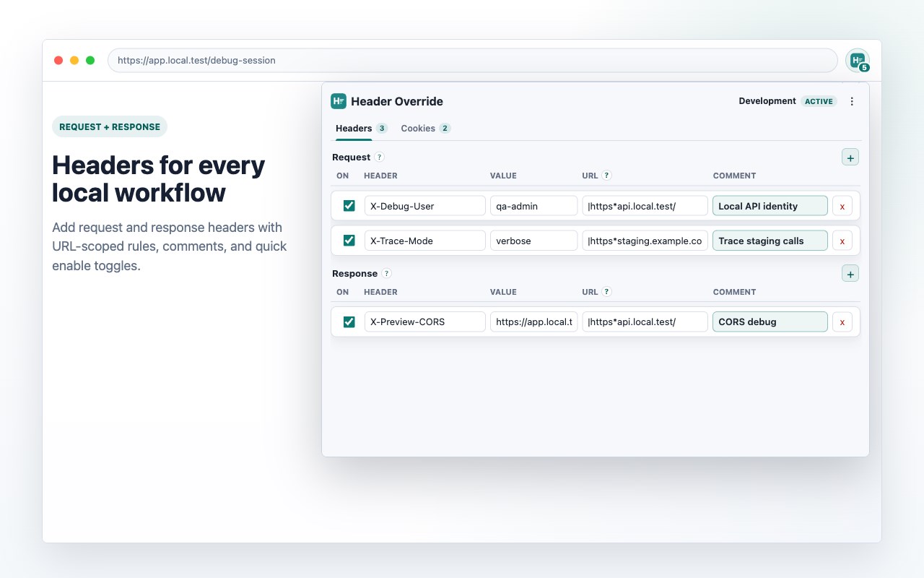Click the COMMENT column header in Request section
924x578 pixels.
coord(735,176)
